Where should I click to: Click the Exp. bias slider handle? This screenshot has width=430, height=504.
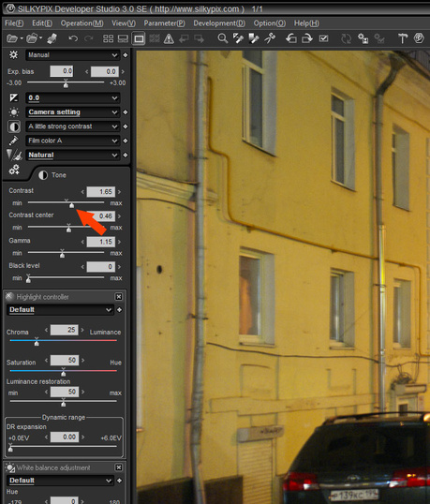66,84
